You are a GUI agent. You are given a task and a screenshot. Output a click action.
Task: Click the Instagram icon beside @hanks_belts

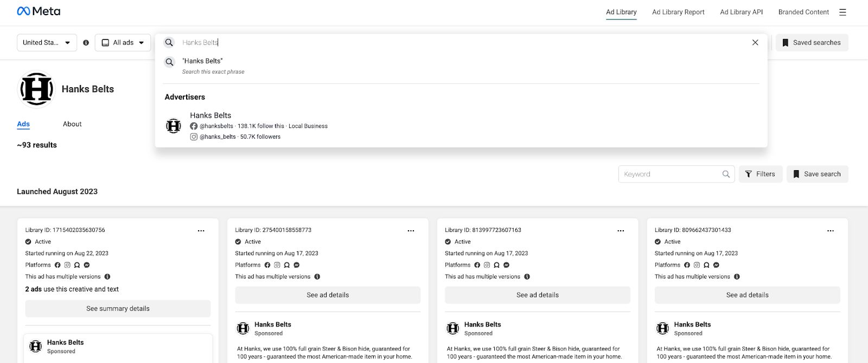(x=194, y=137)
